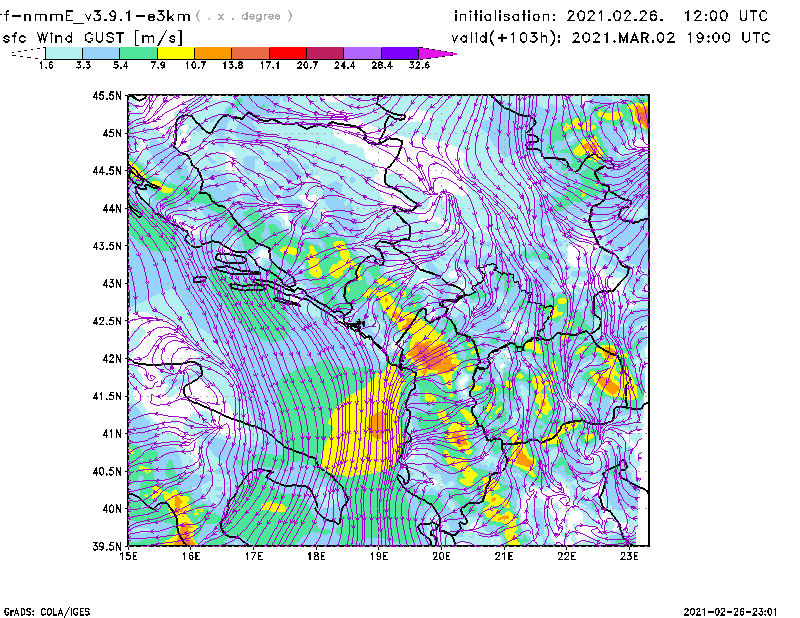Click the '15E' longitude label
Screen dimensions: 800x618
129,556
